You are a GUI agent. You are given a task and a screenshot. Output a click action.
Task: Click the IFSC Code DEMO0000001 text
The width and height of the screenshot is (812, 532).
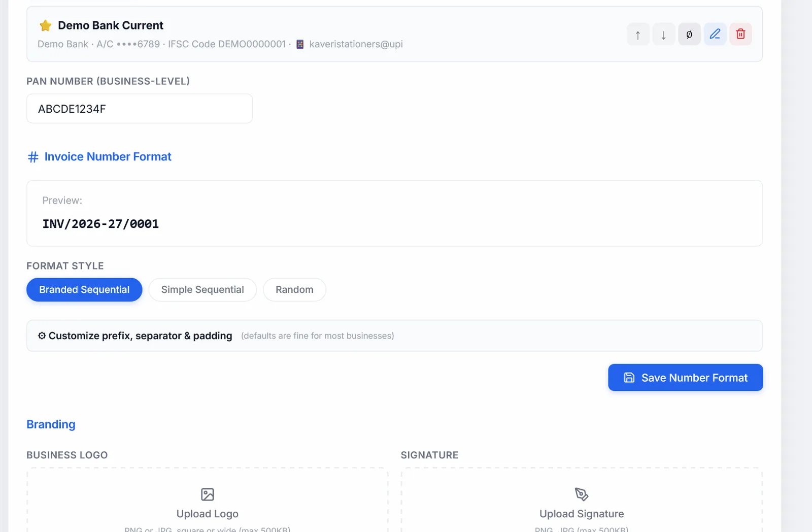227,44
